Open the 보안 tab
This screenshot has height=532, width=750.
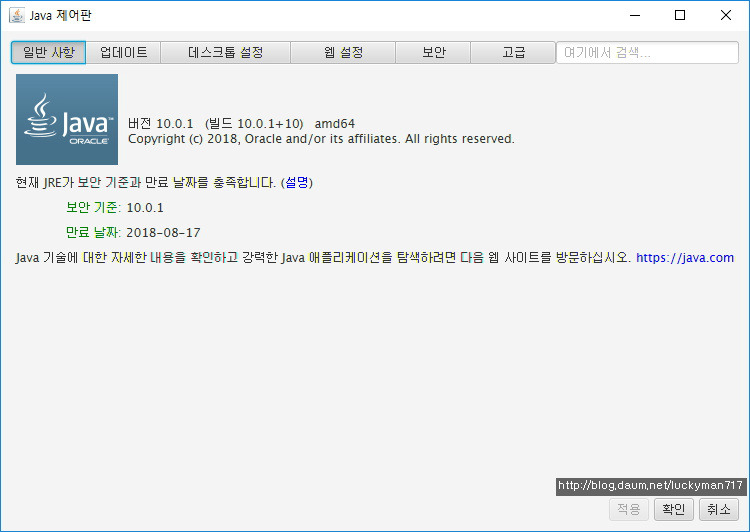point(433,52)
